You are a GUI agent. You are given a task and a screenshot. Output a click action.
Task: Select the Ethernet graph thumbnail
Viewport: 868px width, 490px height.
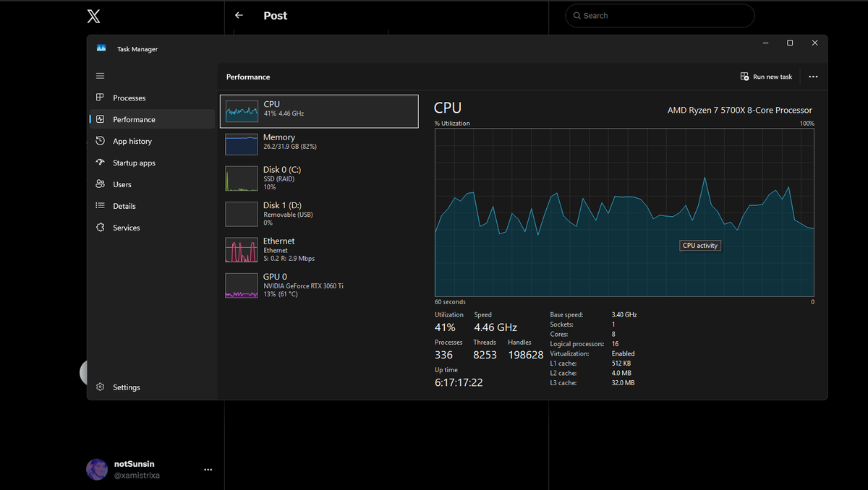click(x=242, y=250)
